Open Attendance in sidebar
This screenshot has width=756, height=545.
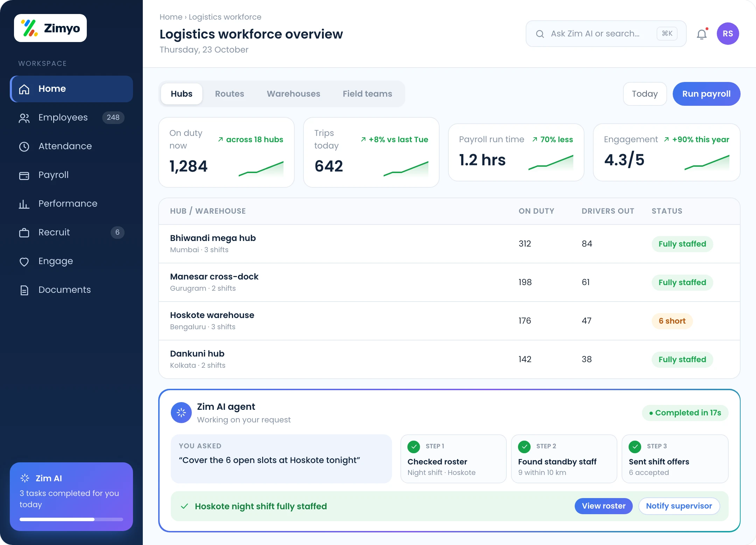(71, 146)
